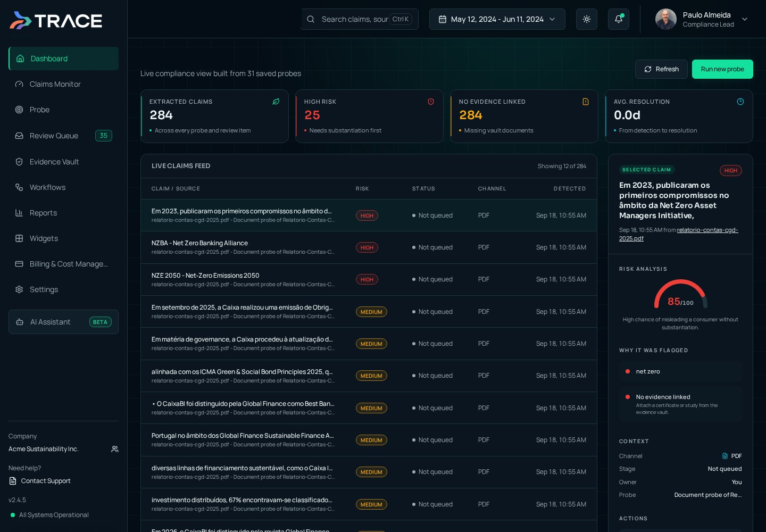Click the Billing card icon
766x532 pixels.
pyautogui.click(x=19, y=264)
